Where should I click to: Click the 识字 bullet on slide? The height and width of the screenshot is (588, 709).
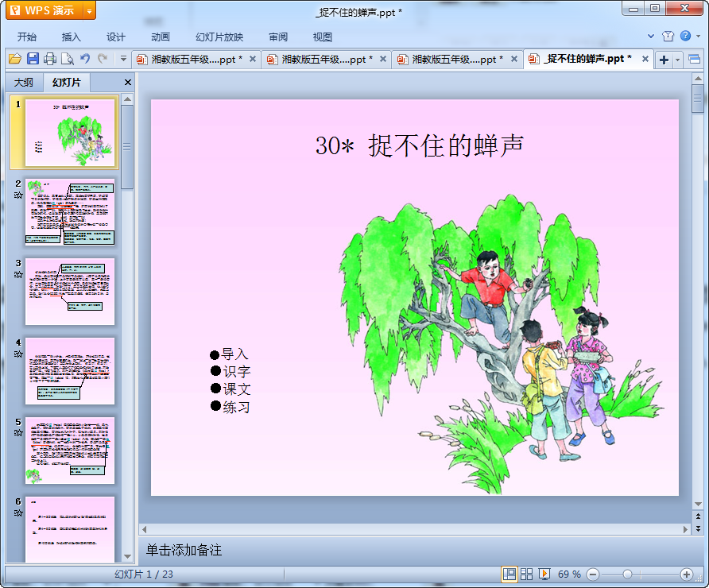pos(231,372)
